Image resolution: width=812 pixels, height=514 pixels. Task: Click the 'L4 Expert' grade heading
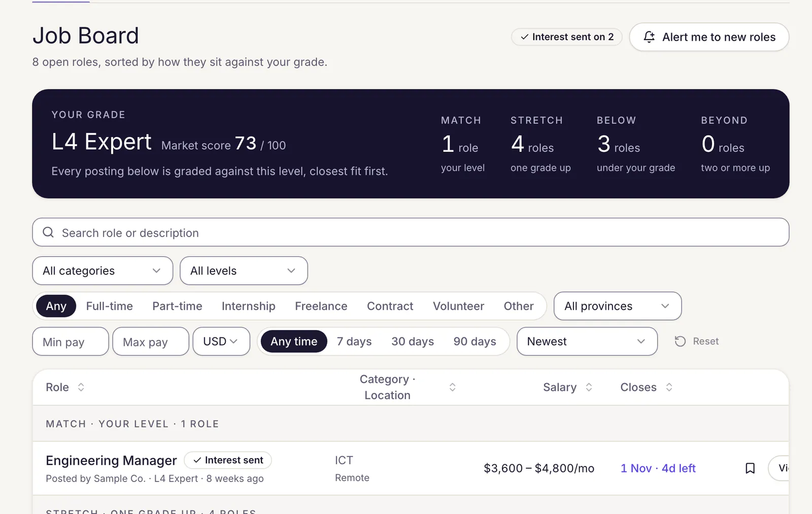point(101,142)
